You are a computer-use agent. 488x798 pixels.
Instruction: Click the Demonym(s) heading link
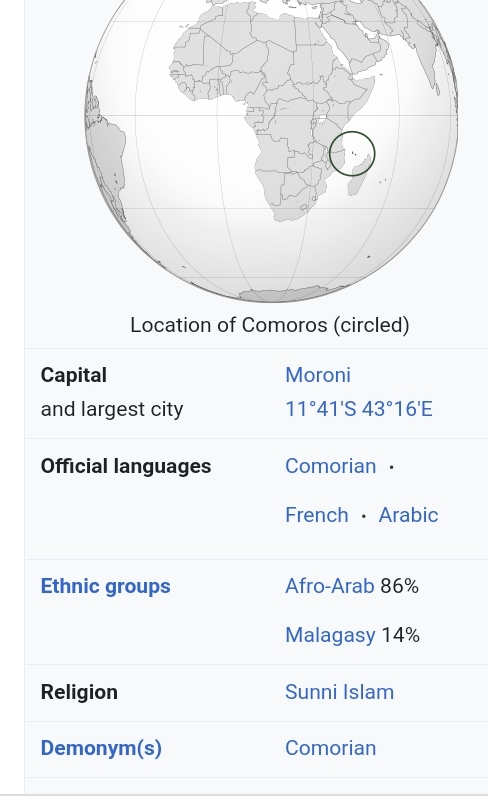101,748
